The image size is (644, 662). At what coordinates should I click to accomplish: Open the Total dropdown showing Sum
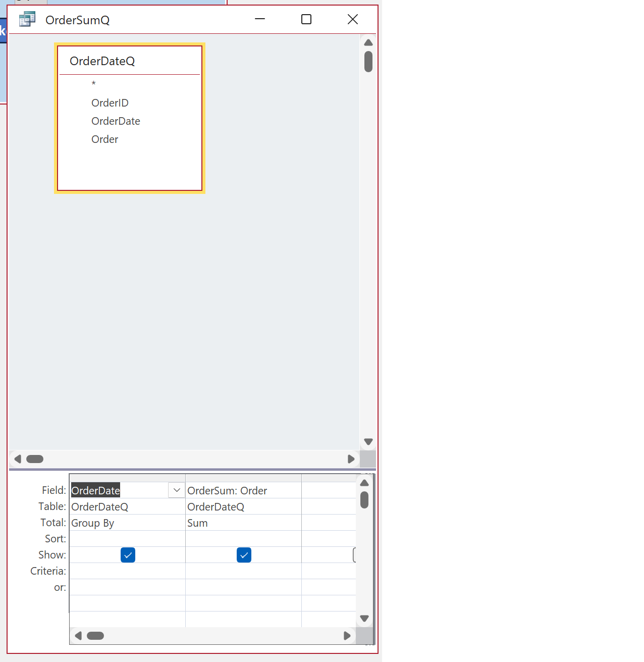pos(243,523)
